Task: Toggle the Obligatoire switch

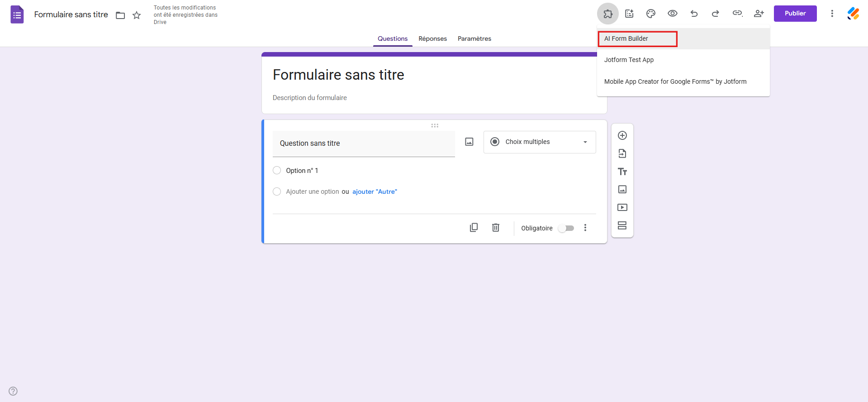Action: [566, 228]
